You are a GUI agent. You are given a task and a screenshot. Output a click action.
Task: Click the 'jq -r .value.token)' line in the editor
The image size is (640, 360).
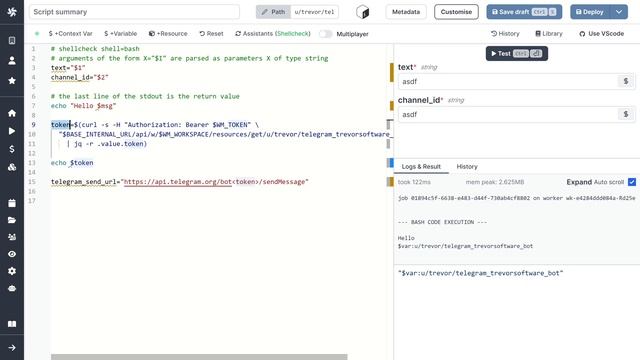pyautogui.click(x=107, y=144)
